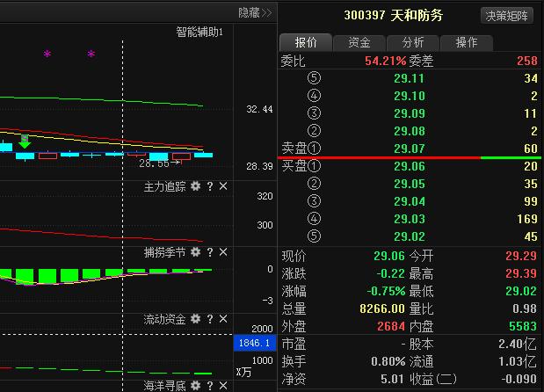Open help for 流动资金 indicator
The width and height of the screenshot is (544, 392).
pyautogui.click(x=210, y=319)
